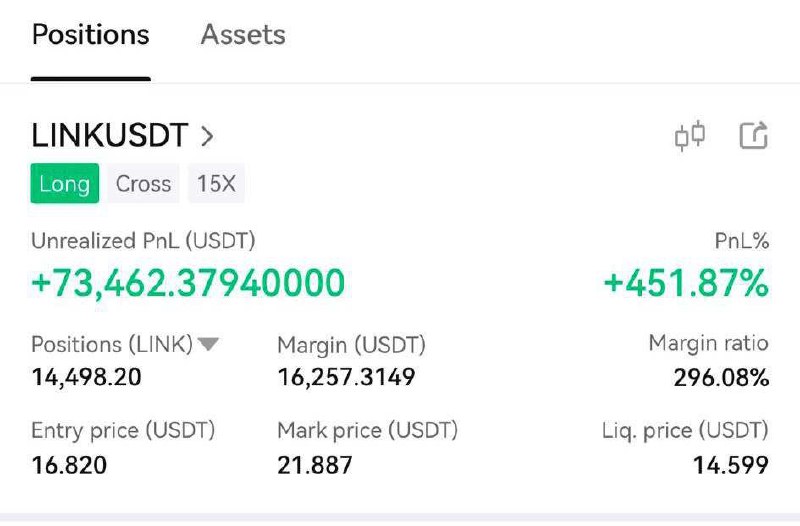This screenshot has width=800, height=526.
Task: Select the Margin (USDT) value 16,257.3149
Action: (346, 377)
